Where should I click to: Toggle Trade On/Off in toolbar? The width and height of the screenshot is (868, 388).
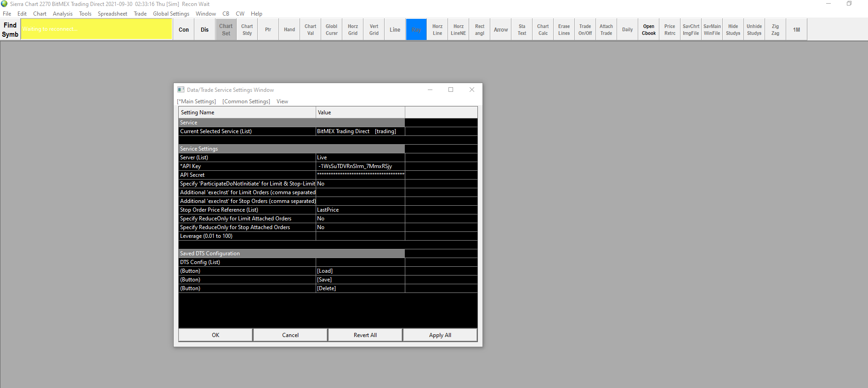point(585,29)
